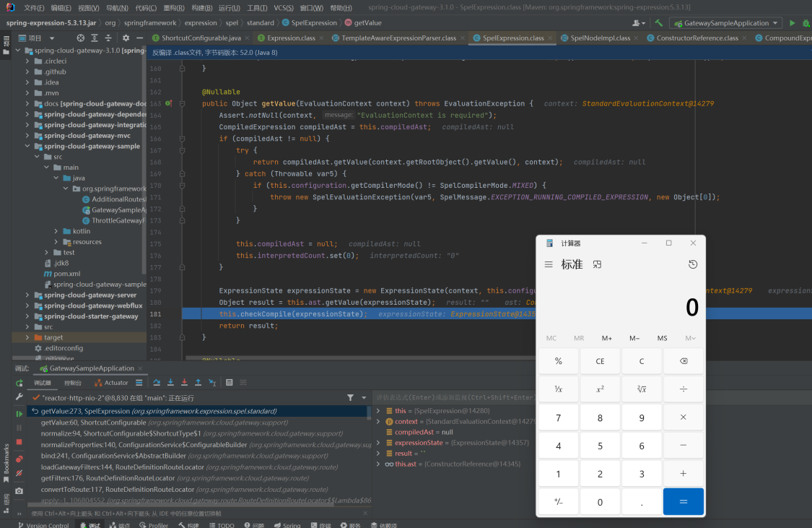Open the Profiler tool window

[x=154, y=525]
